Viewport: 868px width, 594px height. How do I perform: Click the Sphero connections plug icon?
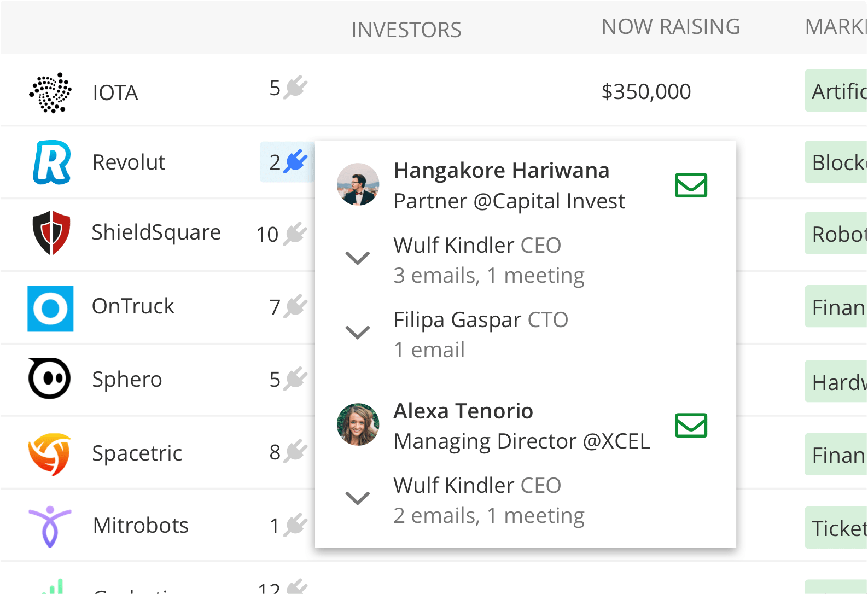295,379
